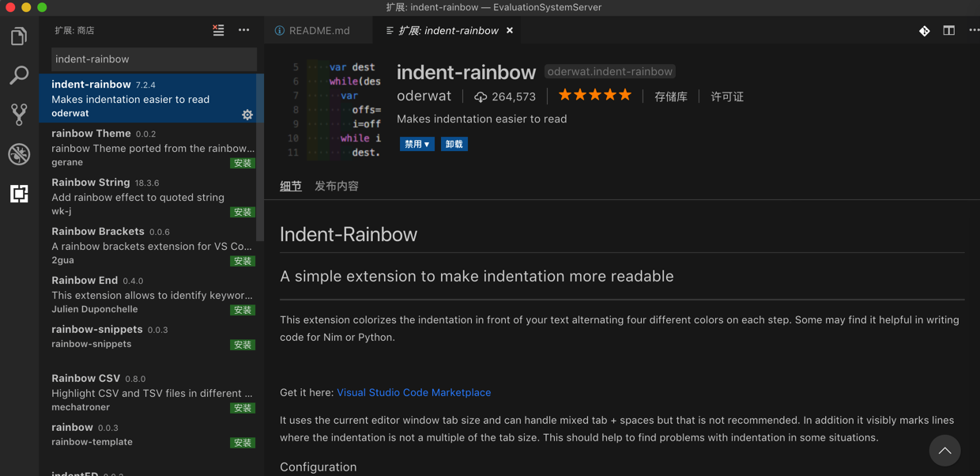Open extensions panel more actions menu
The image size is (980, 476).
(x=244, y=30)
